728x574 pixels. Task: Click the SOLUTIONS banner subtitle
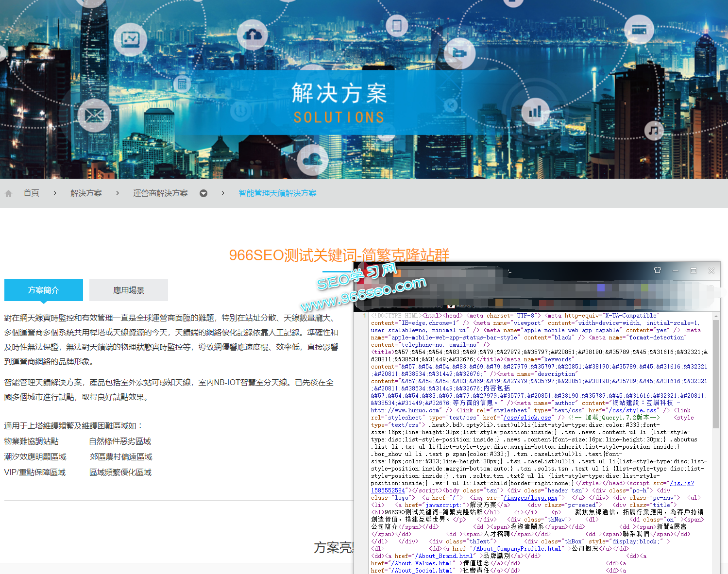(339, 118)
